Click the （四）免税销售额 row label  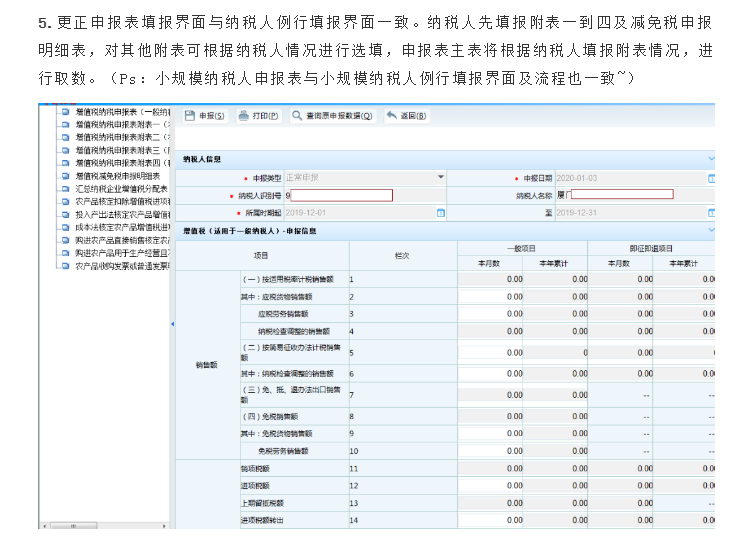point(270,416)
